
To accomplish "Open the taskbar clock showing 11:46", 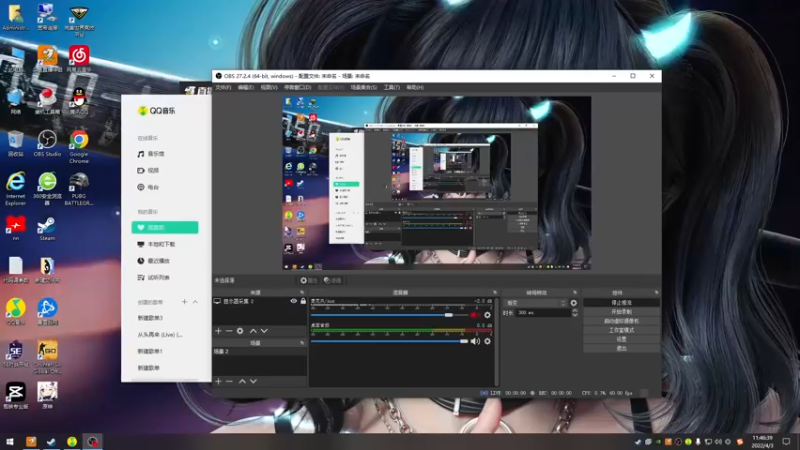I will [x=762, y=442].
